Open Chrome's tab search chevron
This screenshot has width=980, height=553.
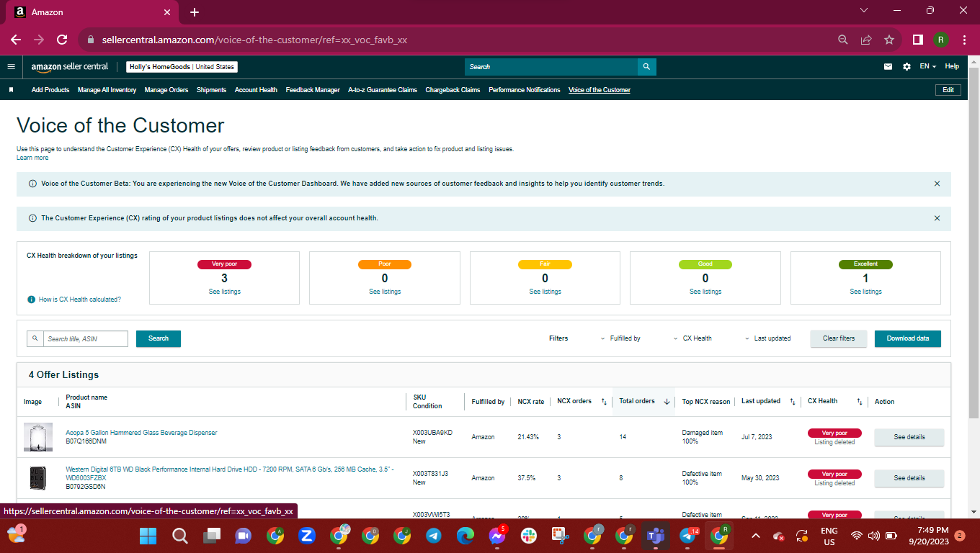865,11
